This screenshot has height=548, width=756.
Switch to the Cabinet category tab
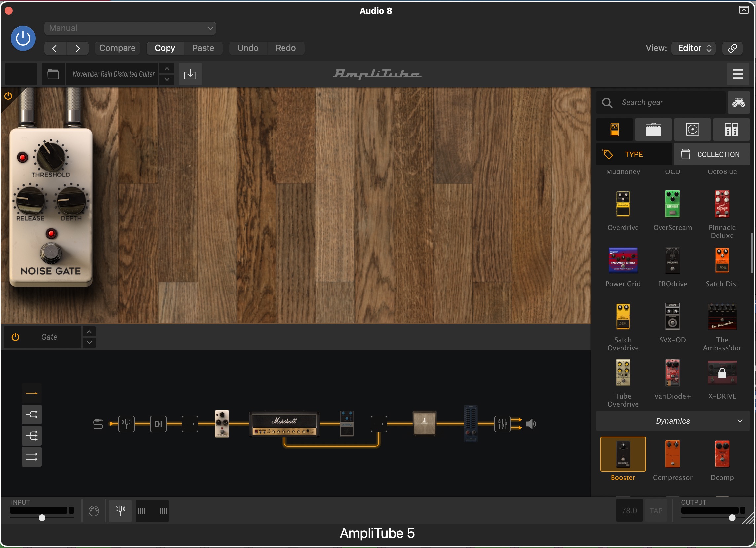[x=692, y=130]
